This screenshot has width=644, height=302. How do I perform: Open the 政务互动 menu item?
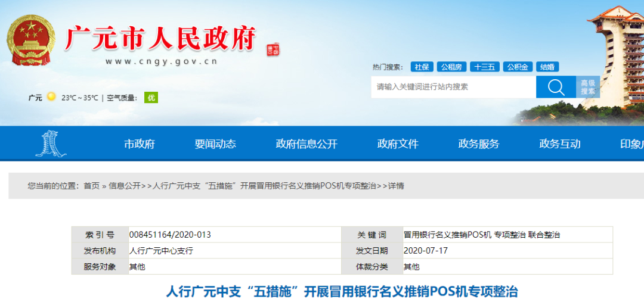[559, 144]
